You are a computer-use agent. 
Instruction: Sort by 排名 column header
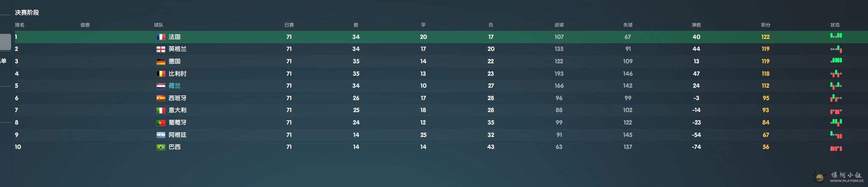pyautogui.click(x=20, y=25)
